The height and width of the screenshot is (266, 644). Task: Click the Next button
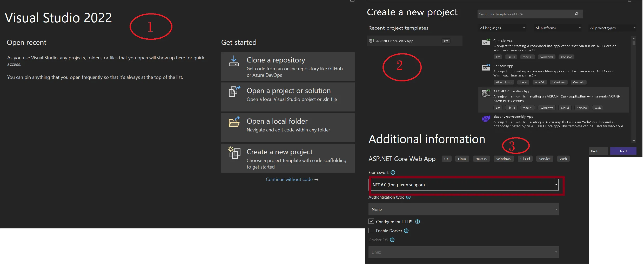[x=623, y=151]
